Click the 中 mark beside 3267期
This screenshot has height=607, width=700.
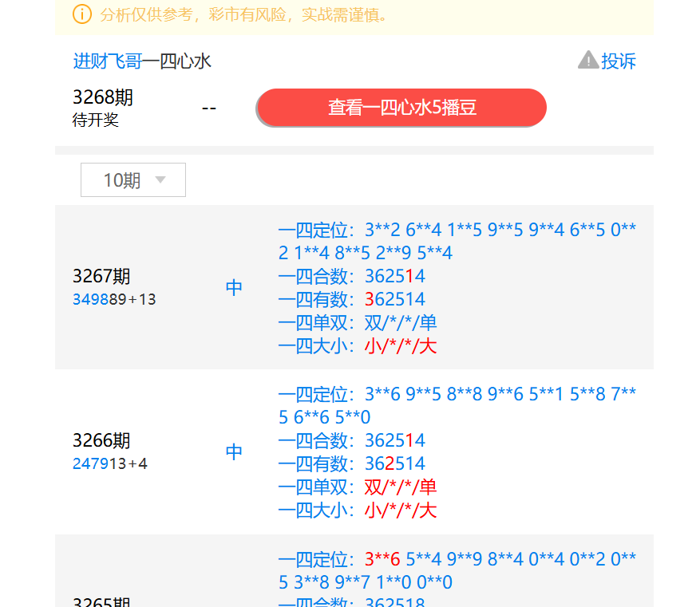click(233, 287)
